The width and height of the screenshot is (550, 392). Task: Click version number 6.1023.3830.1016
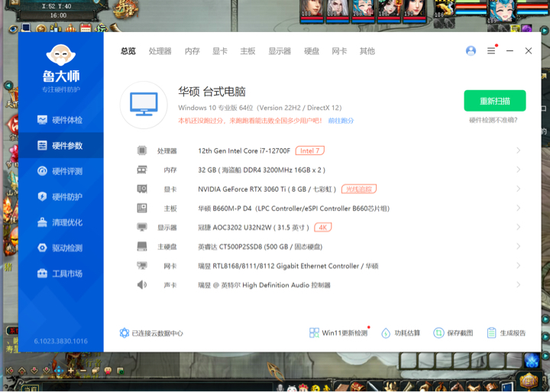click(60, 341)
